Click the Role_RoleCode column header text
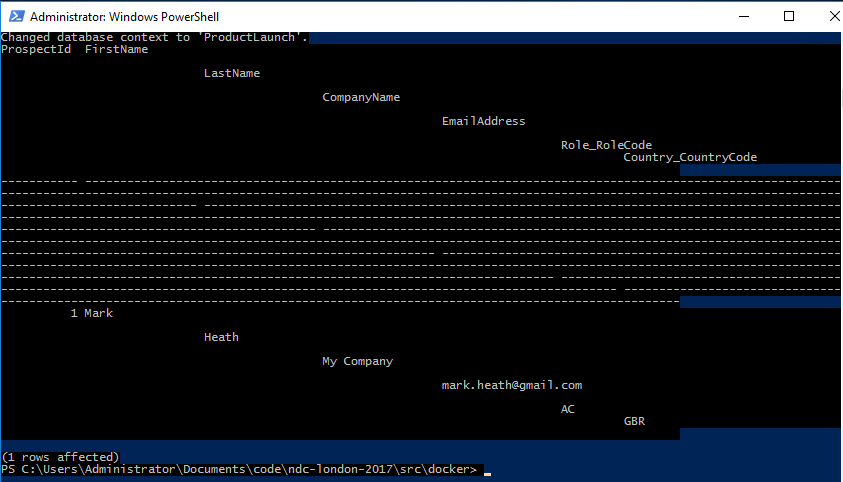 pos(606,145)
